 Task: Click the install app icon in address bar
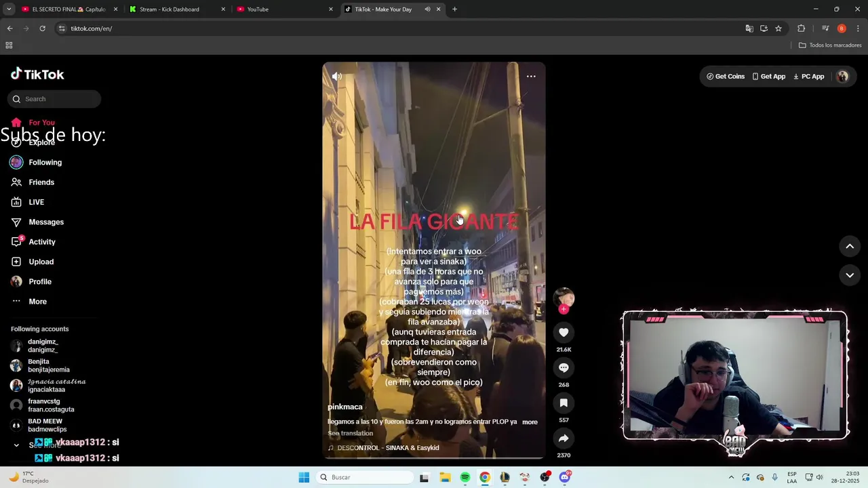pyautogui.click(x=764, y=28)
